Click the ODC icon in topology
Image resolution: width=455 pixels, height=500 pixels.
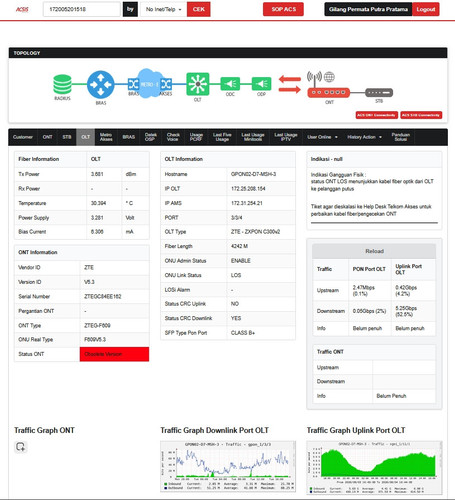230,83
